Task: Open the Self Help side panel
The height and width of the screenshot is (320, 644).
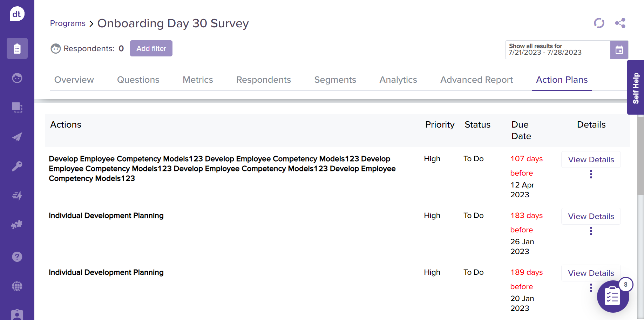Action: click(635, 88)
